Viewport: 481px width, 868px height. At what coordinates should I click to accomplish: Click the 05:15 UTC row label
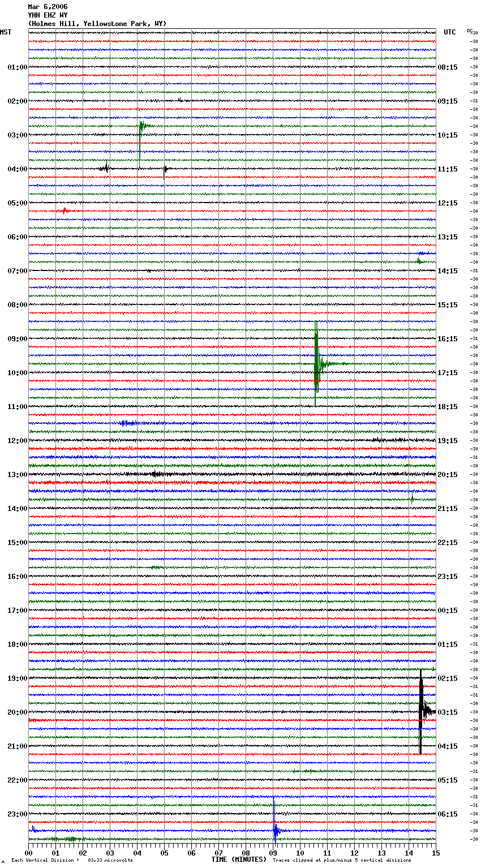pyautogui.click(x=448, y=780)
